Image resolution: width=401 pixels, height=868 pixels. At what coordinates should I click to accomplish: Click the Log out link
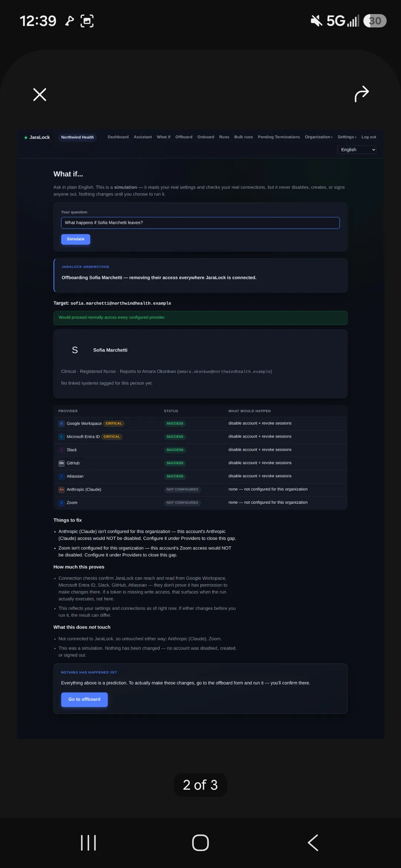(x=369, y=137)
